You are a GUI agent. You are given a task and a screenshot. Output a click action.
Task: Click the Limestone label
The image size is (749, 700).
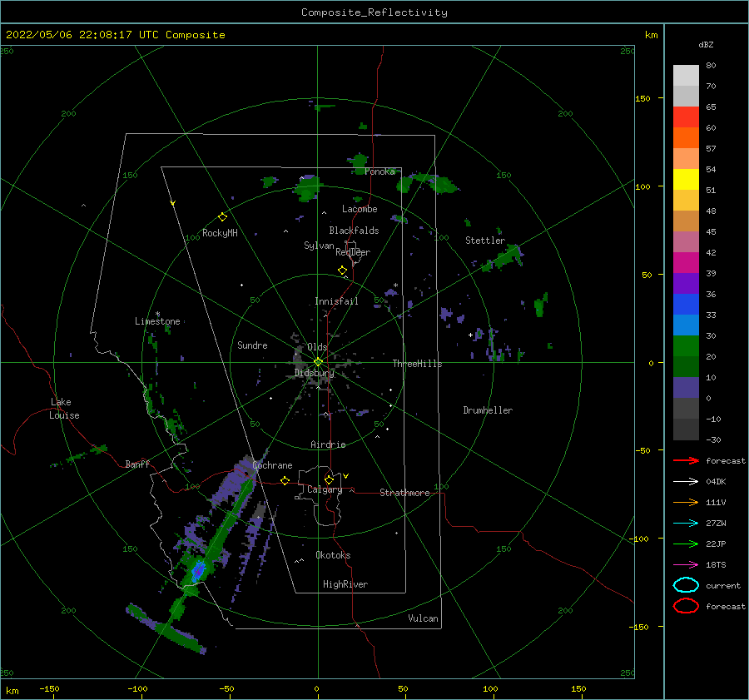click(157, 321)
